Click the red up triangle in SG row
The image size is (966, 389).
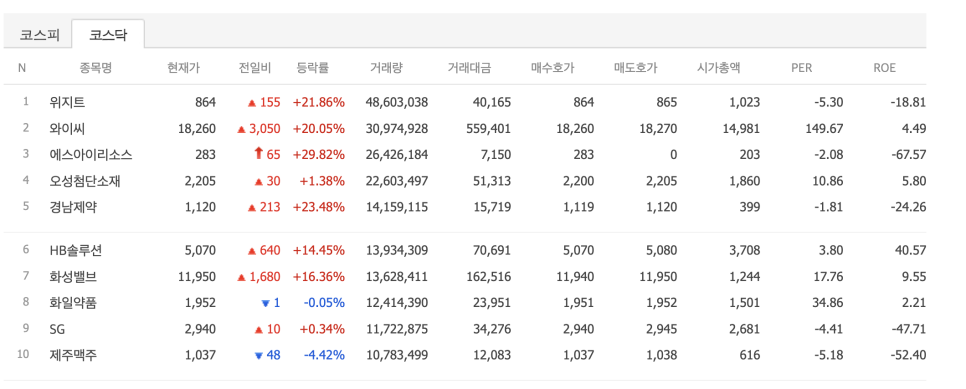pos(259,330)
